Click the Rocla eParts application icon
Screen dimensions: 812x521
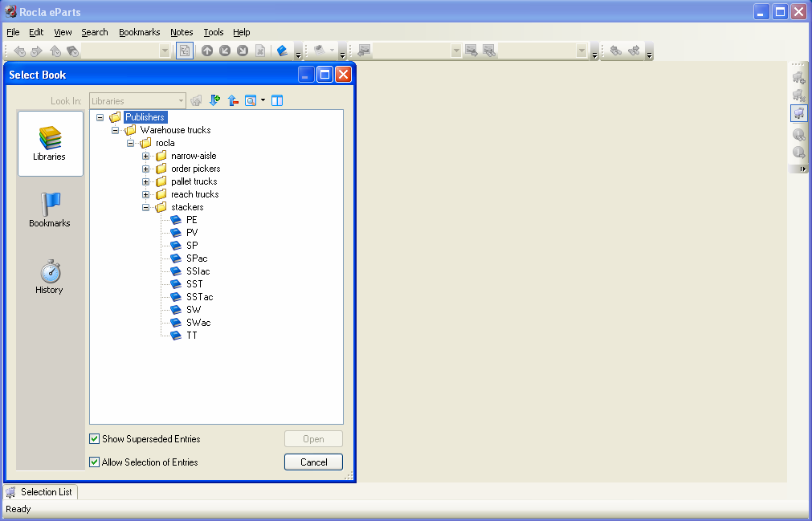10,11
